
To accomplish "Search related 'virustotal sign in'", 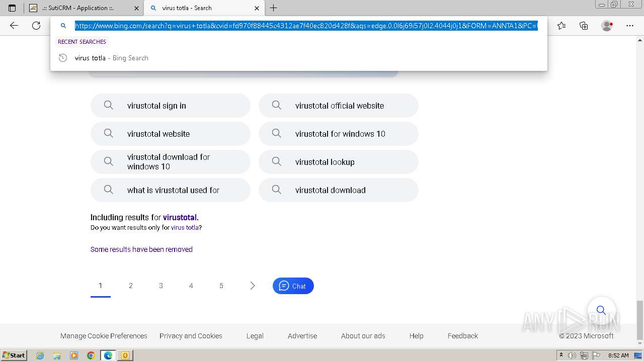I will point(171,106).
